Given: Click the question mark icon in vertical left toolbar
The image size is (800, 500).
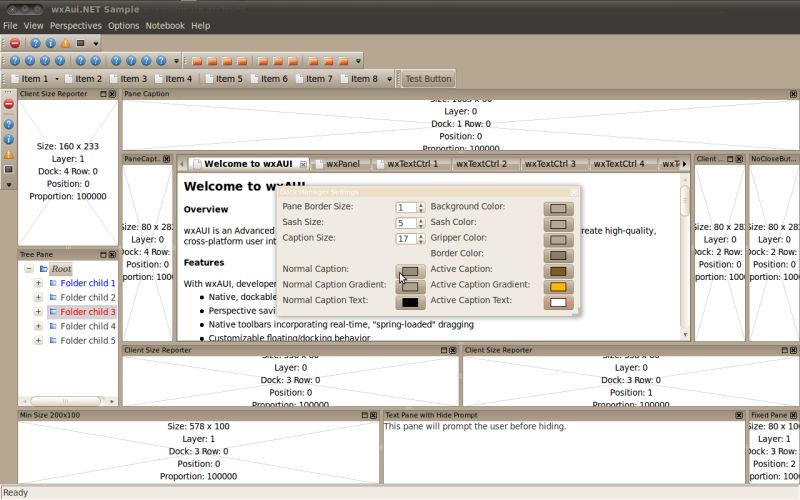Looking at the screenshot, I should coord(9,124).
